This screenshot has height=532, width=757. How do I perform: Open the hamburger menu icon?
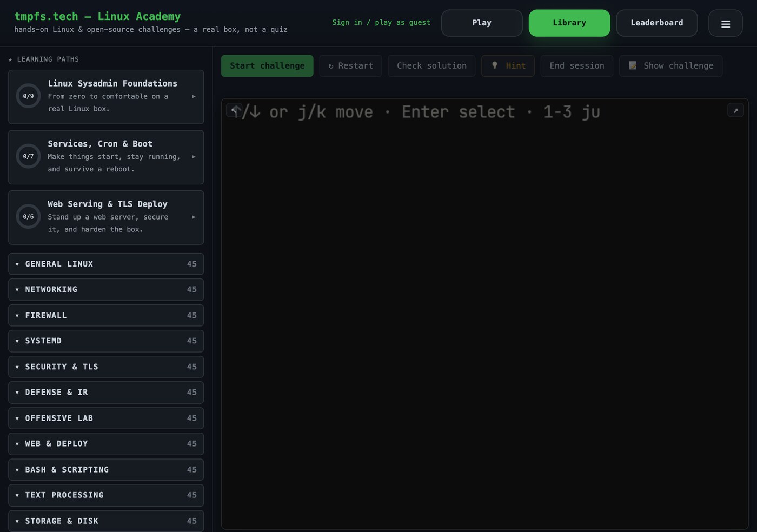pos(725,23)
